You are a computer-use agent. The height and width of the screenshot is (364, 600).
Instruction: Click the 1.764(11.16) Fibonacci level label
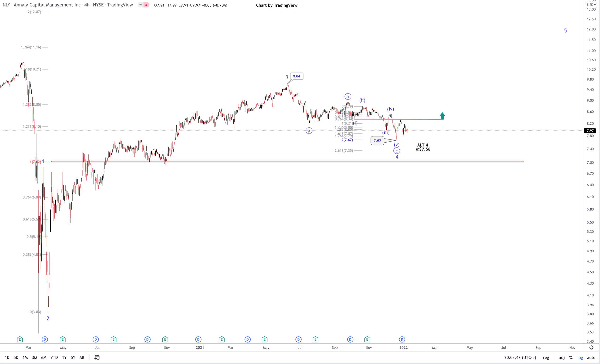(x=31, y=47)
